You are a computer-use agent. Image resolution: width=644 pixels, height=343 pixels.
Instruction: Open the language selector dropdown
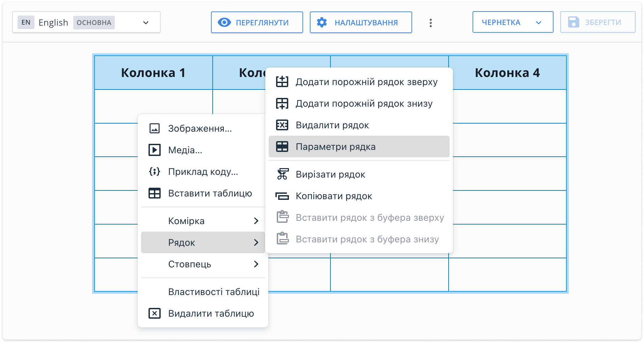[x=145, y=22]
